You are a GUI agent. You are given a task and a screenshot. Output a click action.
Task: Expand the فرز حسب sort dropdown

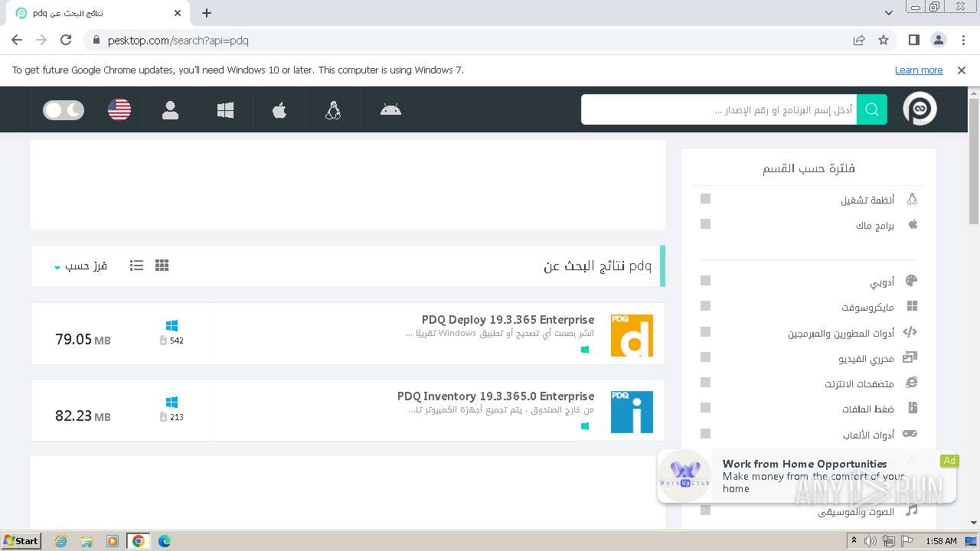(x=80, y=266)
